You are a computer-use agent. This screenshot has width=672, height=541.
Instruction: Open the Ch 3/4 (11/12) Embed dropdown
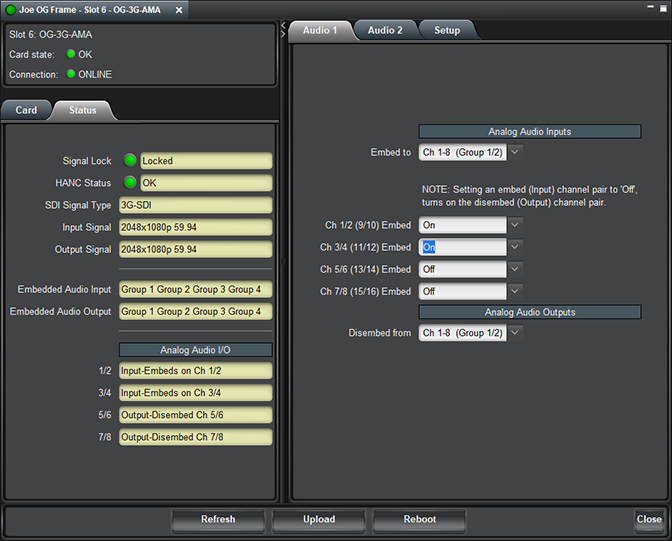pyautogui.click(x=514, y=247)
